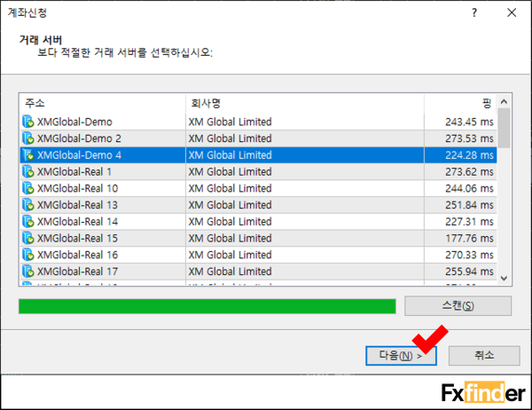
Task: Click the server icon beside XMGlobal-Real 13
Action: pyautogui.click(x=28, y=205)
